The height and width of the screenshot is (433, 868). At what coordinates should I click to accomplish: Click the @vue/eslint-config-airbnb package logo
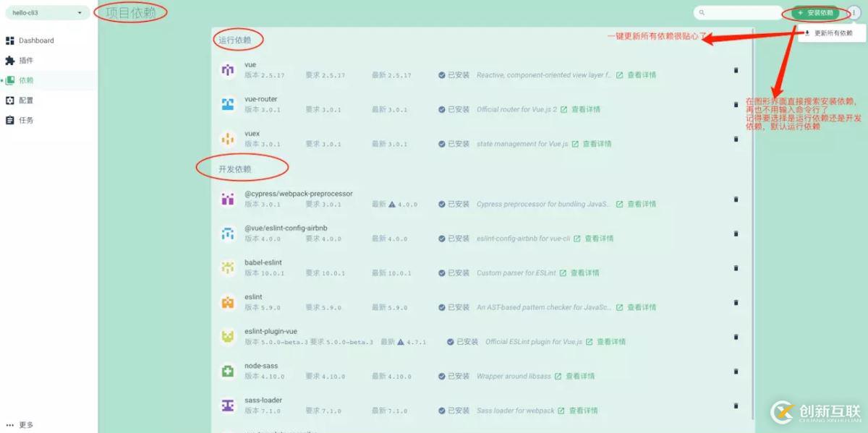(x=228, y=233)
